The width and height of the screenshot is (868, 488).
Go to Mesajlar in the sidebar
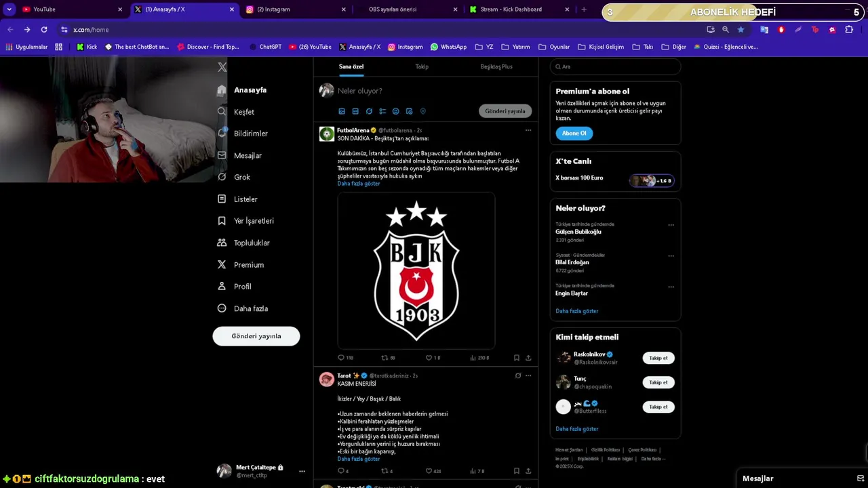click(239, 155)
